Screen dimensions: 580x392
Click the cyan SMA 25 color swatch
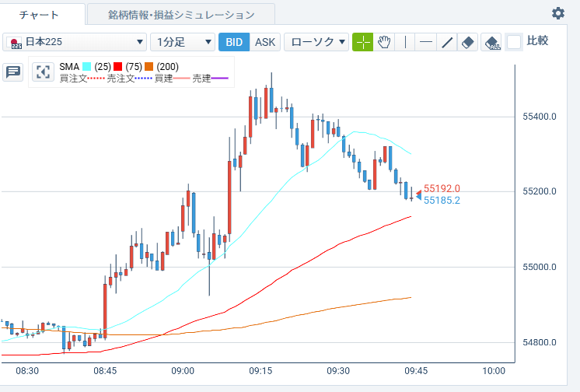click(86, 67)
